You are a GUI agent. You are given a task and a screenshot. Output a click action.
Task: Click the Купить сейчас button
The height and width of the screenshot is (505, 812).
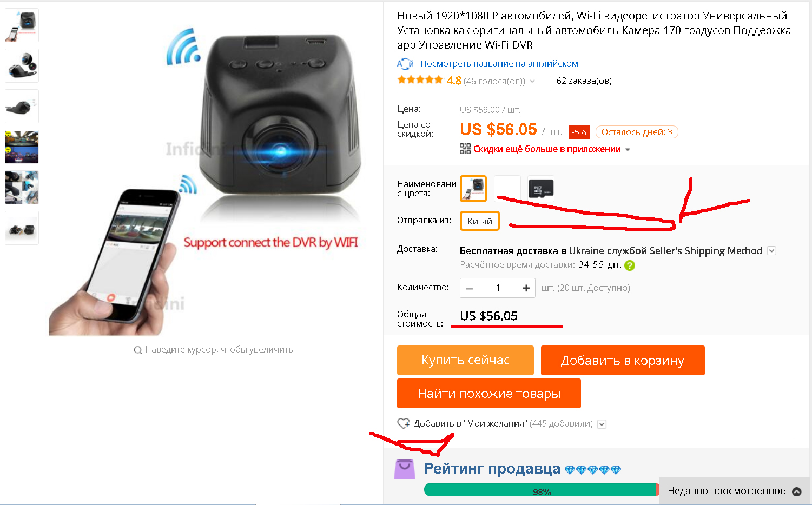coord(465,361)
